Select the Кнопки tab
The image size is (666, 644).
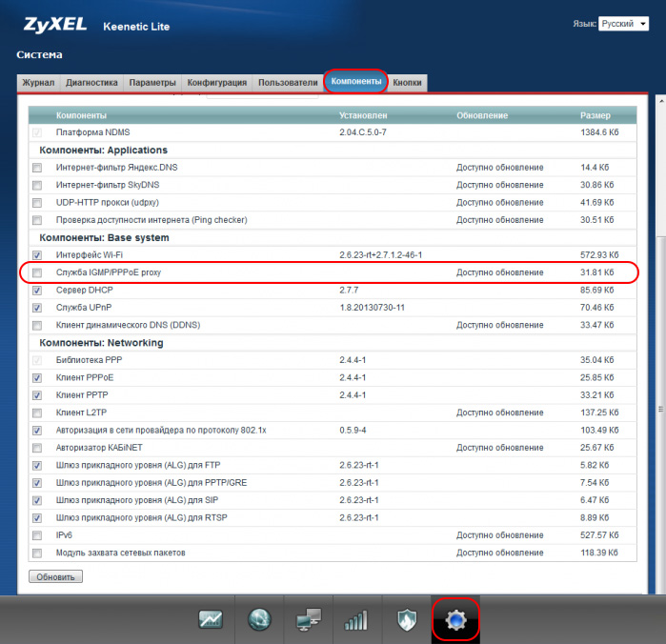pyautogui.click(x=409, y=83)
